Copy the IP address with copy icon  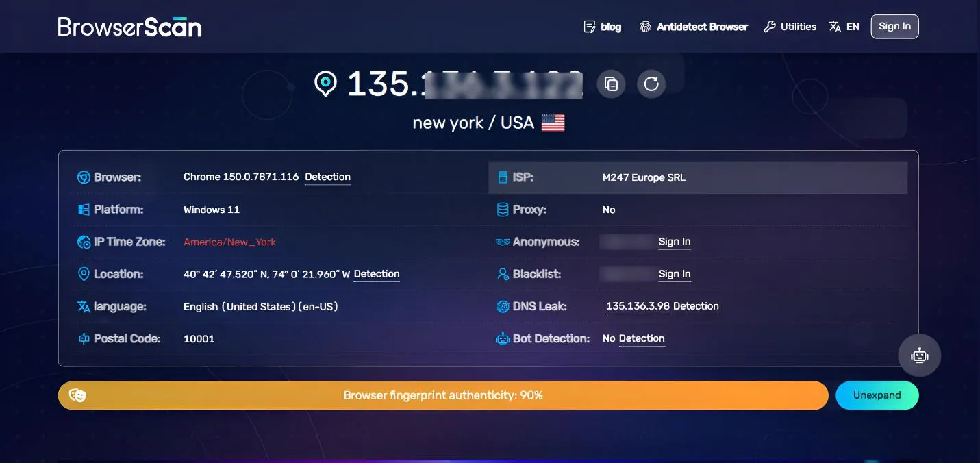click(x=611, y=84)
